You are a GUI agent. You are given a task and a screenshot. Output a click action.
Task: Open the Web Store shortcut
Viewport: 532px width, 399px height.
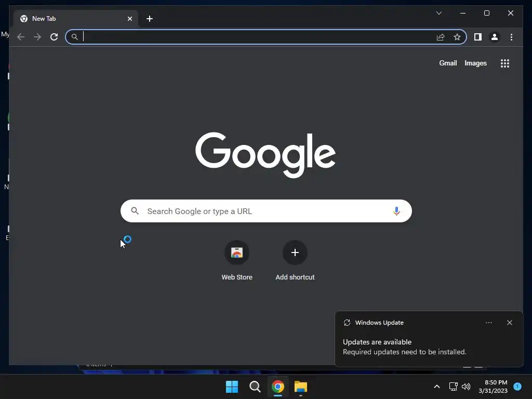(237, 261)
